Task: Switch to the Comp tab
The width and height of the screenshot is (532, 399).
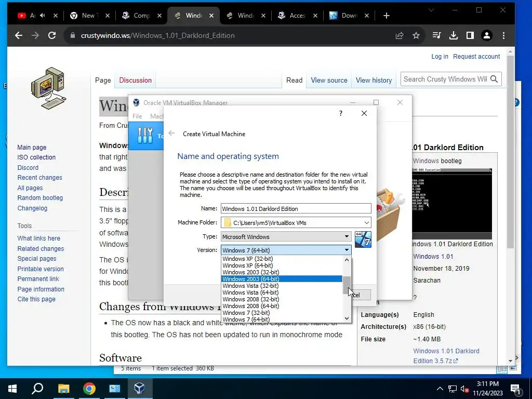Action: point(141,15)
